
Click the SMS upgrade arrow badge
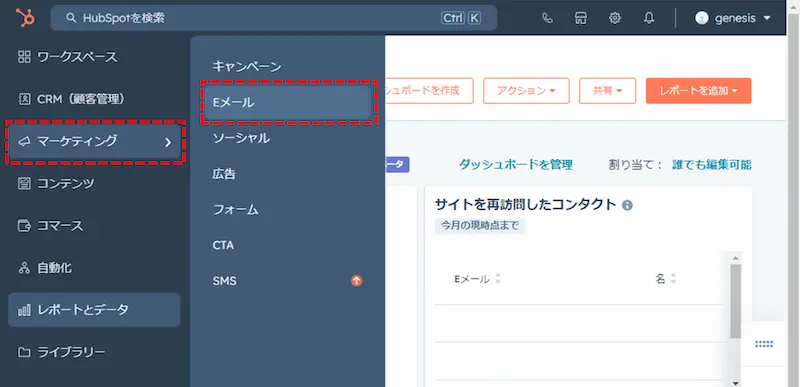coord(357,280)
